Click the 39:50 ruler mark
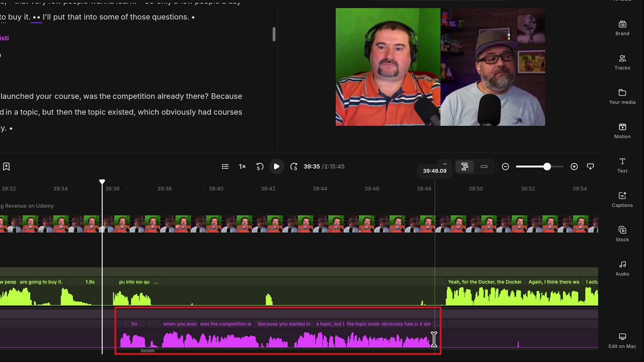The height and width of the screenshot is (362, 644). pos(476,189)
